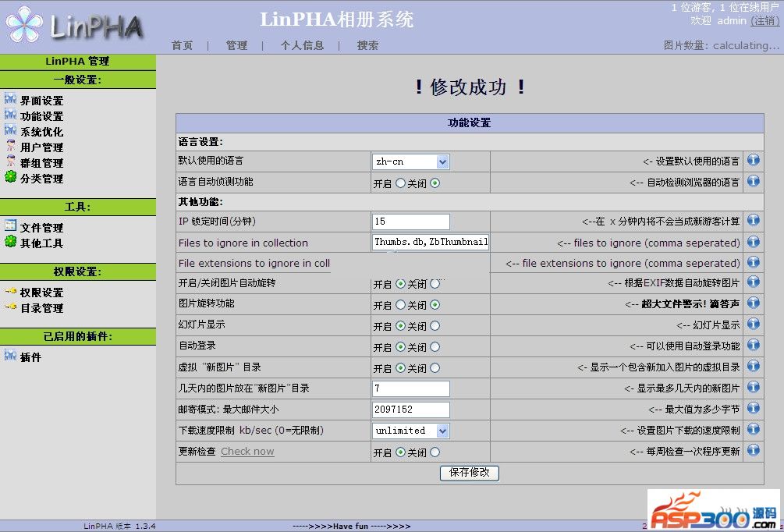Click the Check now update link

coord(247,451)
